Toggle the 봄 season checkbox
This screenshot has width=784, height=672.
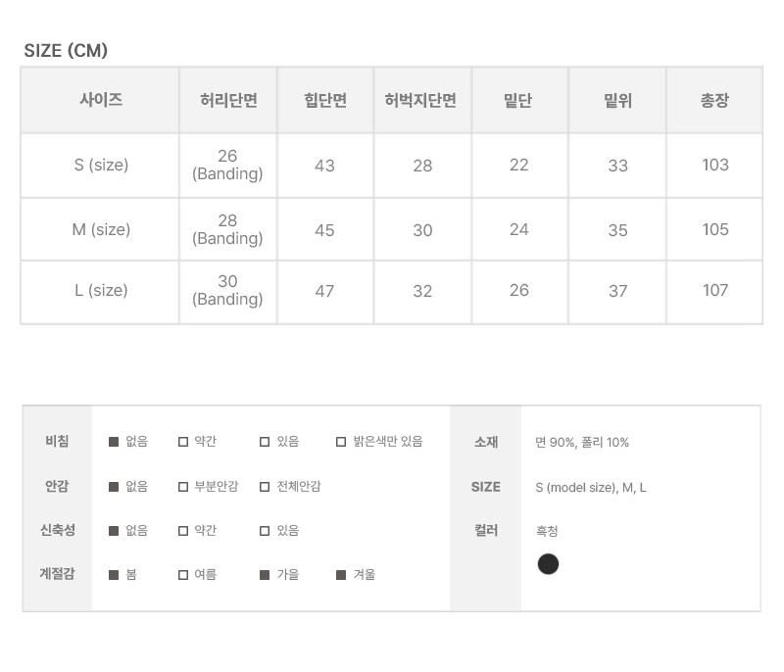[x=114, y=575]
